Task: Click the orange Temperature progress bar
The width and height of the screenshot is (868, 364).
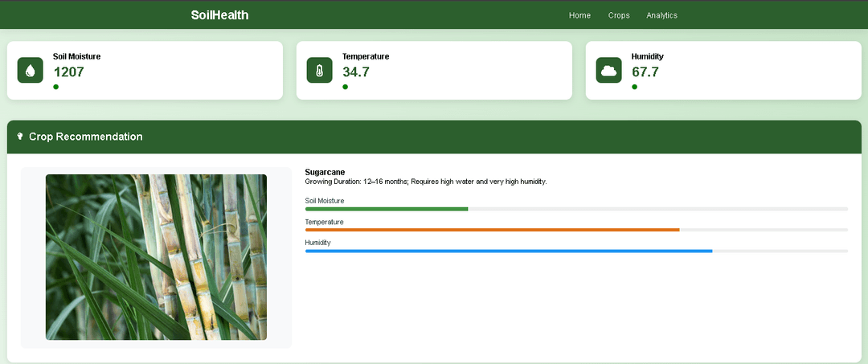Action: click(492, 230)
